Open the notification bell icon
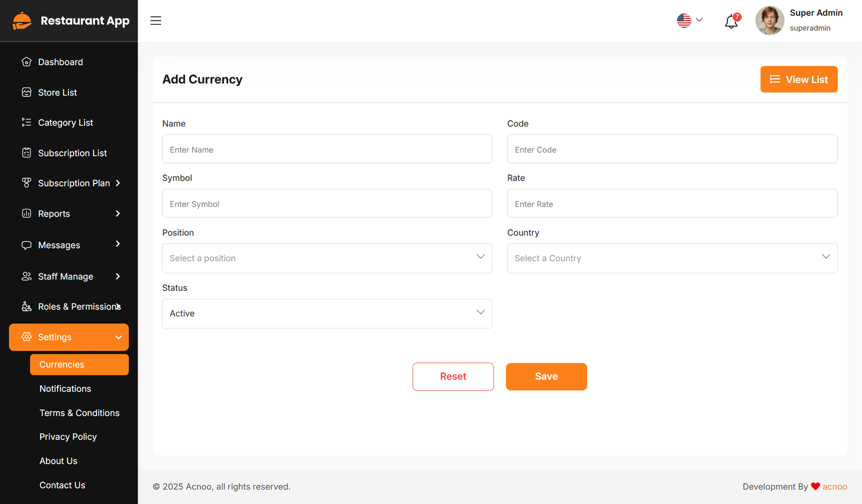This screenshot has height=504, width=862. (731, 22)
